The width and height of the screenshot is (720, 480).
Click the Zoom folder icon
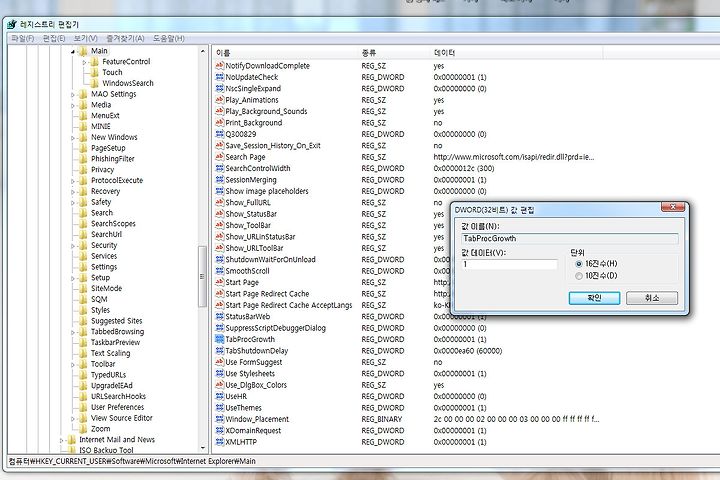click(83, 429)
